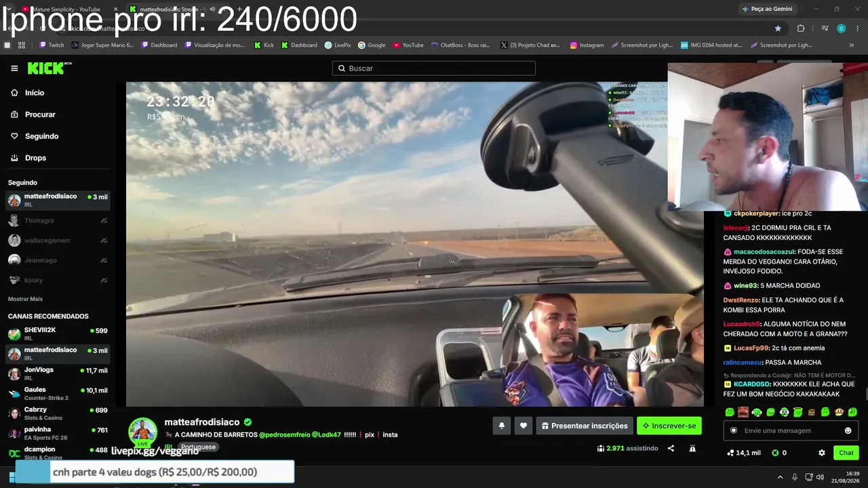
Task: Show hidden system tray icons
Action: [x=780, y=477]
